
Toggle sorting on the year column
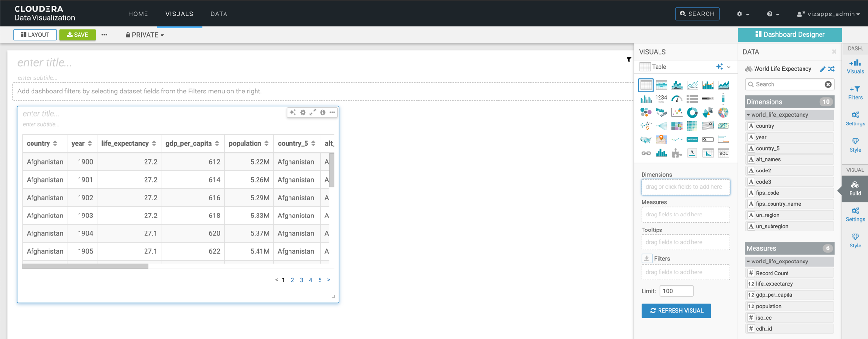click(x=90, y=144)
